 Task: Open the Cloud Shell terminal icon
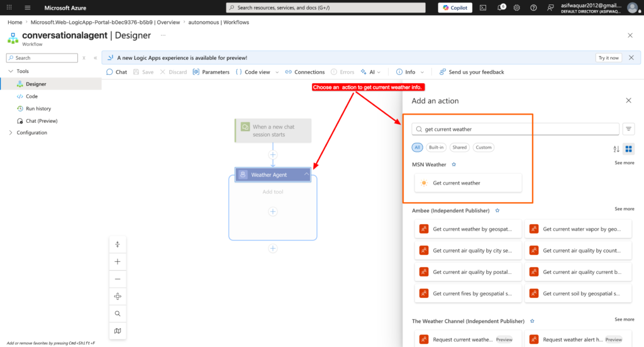(x=483, y=8)
